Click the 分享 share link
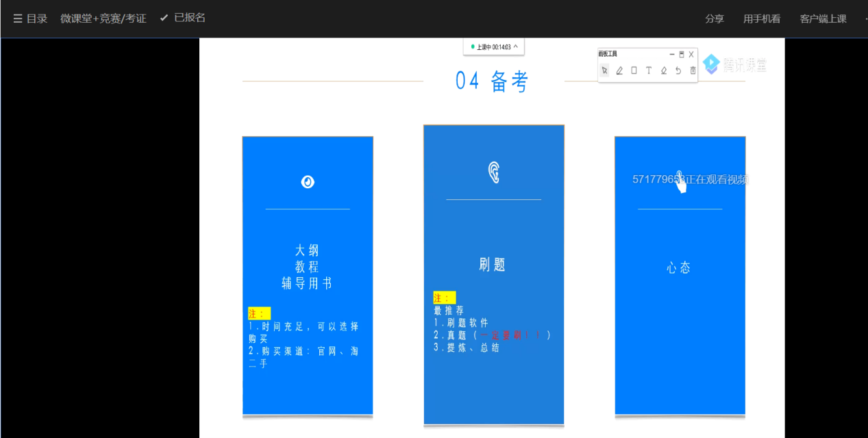 tap(714, 18)
